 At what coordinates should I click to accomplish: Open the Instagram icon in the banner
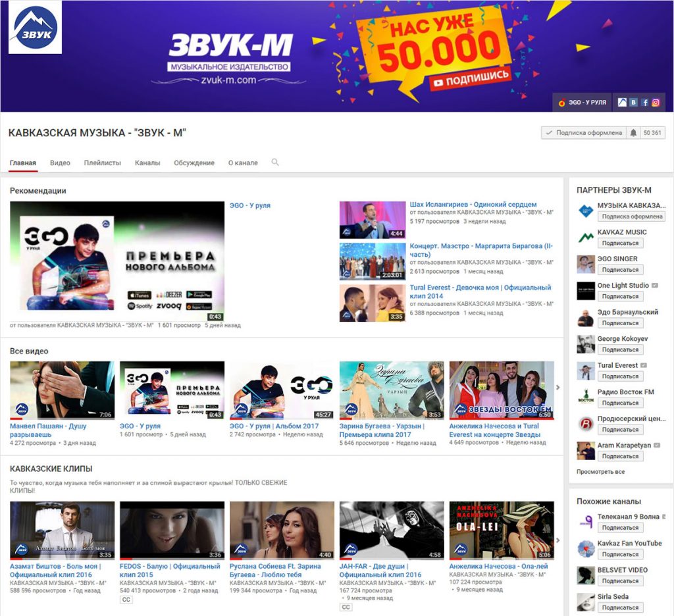656,102
